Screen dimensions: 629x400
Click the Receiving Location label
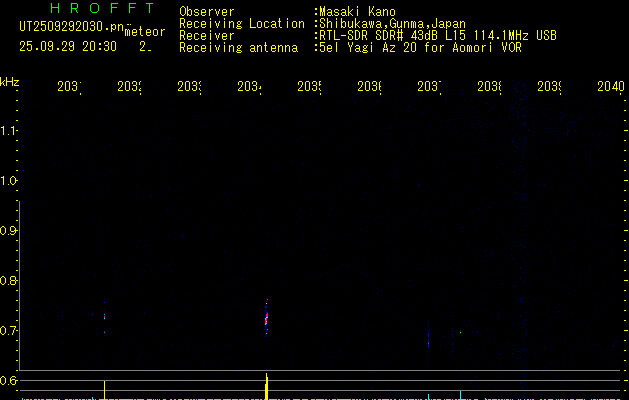click(x=242, y=24)
